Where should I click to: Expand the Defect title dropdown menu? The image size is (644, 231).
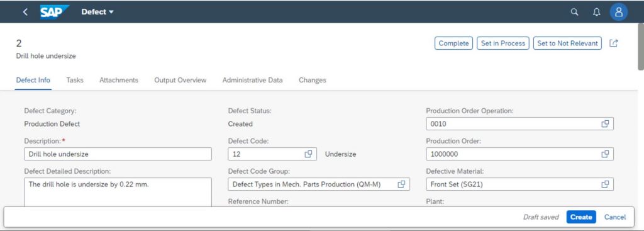pyautogui.click(x=97, y=12)
